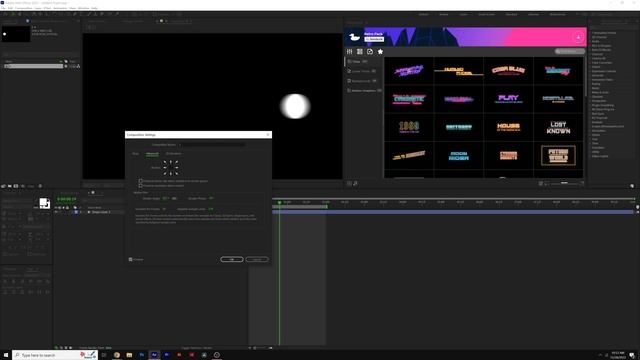Enable preserve resolution when nested checkbox
Viewport: 640px width, 360px height.
pyautogui.click(x=141, y=186)
